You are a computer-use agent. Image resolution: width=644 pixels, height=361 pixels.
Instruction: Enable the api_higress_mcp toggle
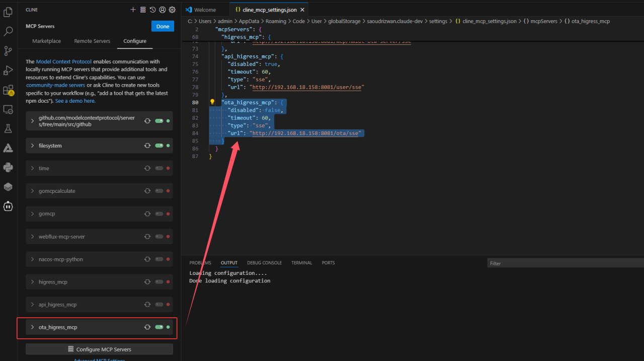(x=159, y=305)
